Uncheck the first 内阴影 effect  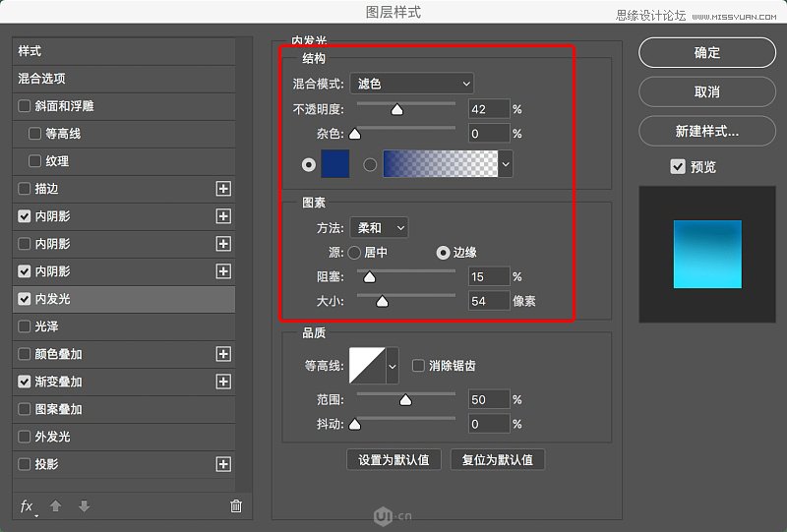pyautogui.click(x=24, y=216)
